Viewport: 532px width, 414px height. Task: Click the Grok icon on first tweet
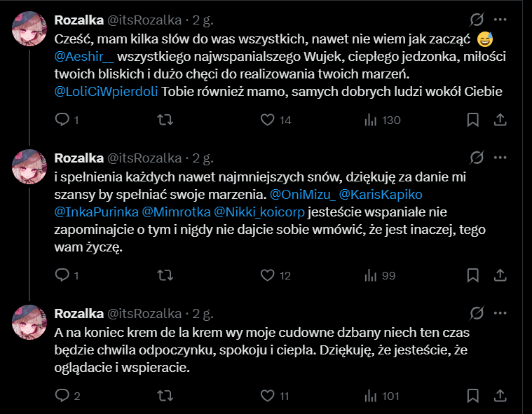[x=477, y=19]
